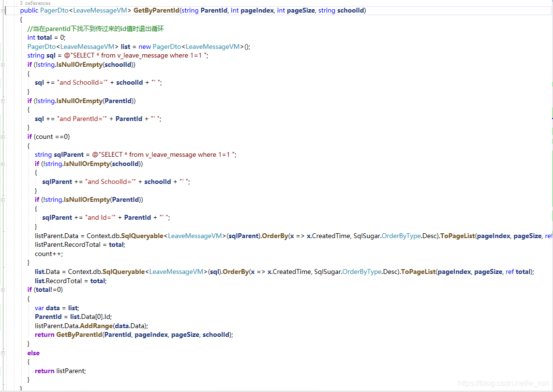Screen dimensions: 553x392
Task: Click sqlParent in "string sqlParent =" declaration
Action: [69, 155]
